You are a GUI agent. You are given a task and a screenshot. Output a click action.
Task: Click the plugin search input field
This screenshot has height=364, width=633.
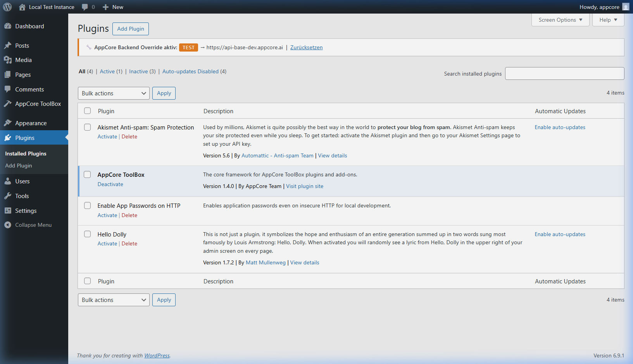coord(564,73)
